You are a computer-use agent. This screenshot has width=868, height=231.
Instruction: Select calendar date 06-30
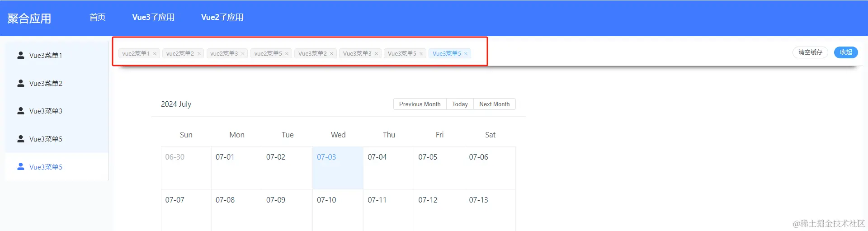[186, 168]
